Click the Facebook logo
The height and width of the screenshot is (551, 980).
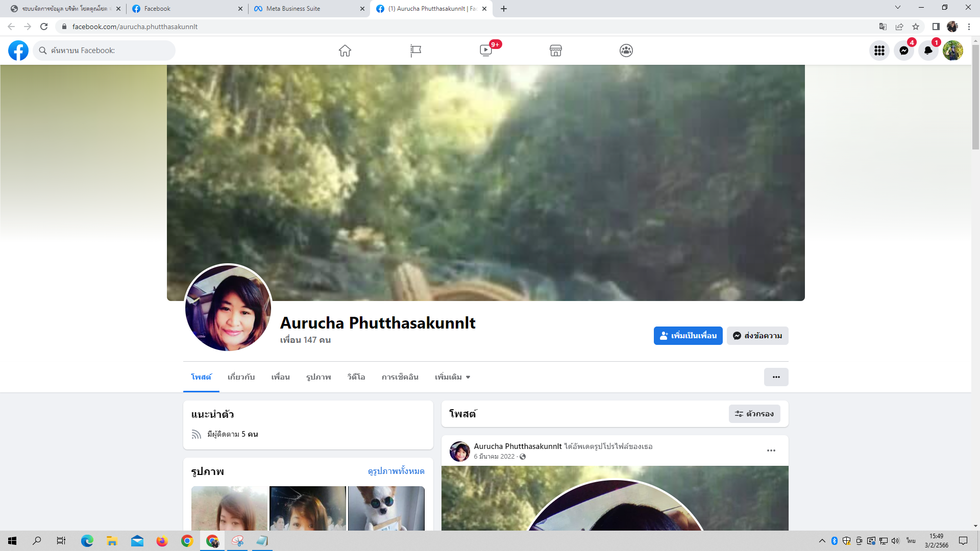[x=18, y=51]
